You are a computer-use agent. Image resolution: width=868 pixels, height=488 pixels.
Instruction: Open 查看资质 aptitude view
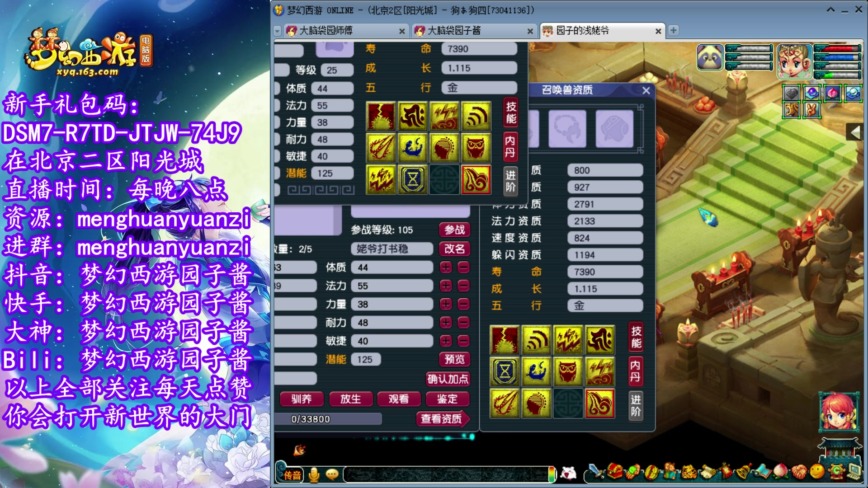[x=442, y=419]
